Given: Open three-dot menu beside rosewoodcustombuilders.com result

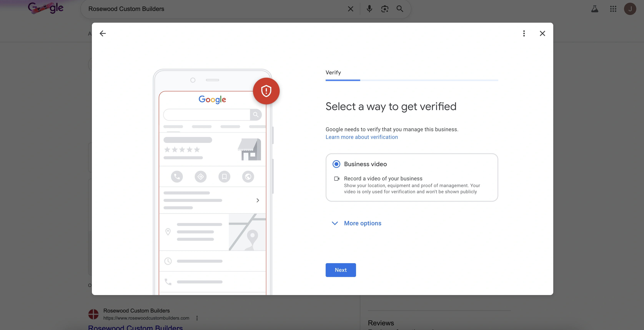Looking at the screenshot, I should click(197, 318).
